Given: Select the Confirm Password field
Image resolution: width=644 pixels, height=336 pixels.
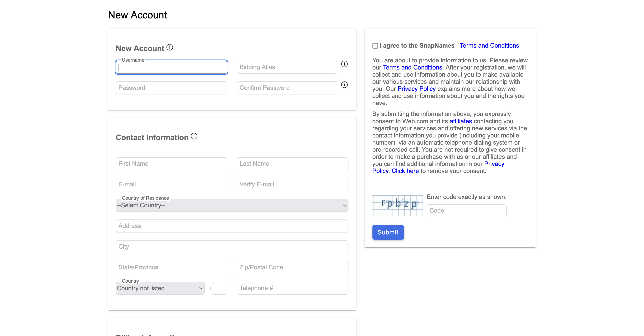Looking at the screenshot, I should tap(287, 88).
